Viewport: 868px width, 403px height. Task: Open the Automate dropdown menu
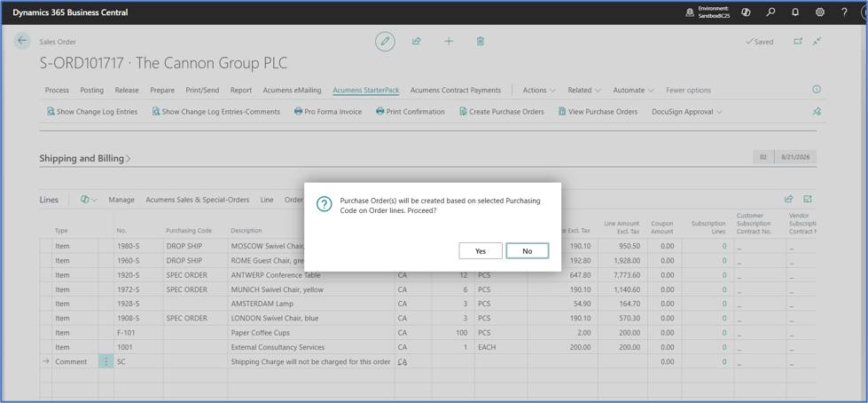coord(633,90)
